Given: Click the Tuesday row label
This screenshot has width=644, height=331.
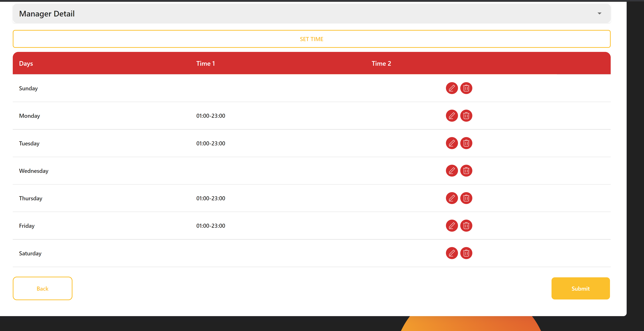Looking at the screenshot, I should tap(29, 143).
